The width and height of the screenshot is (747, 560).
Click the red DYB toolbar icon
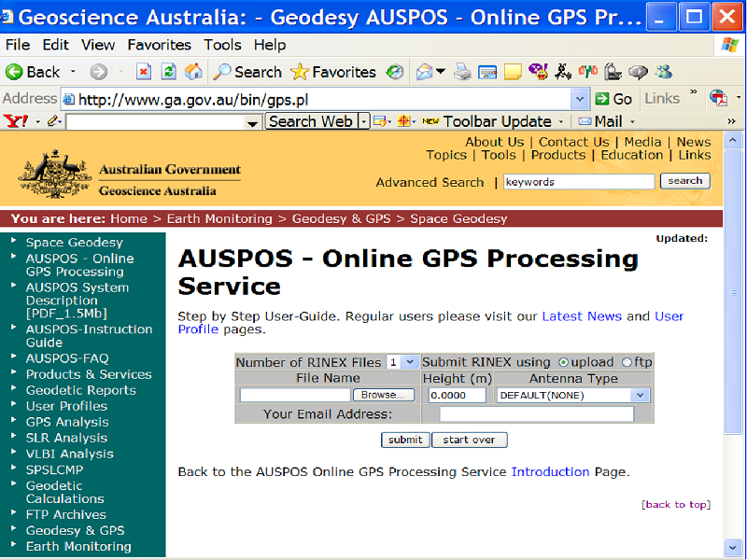(588, 72)
